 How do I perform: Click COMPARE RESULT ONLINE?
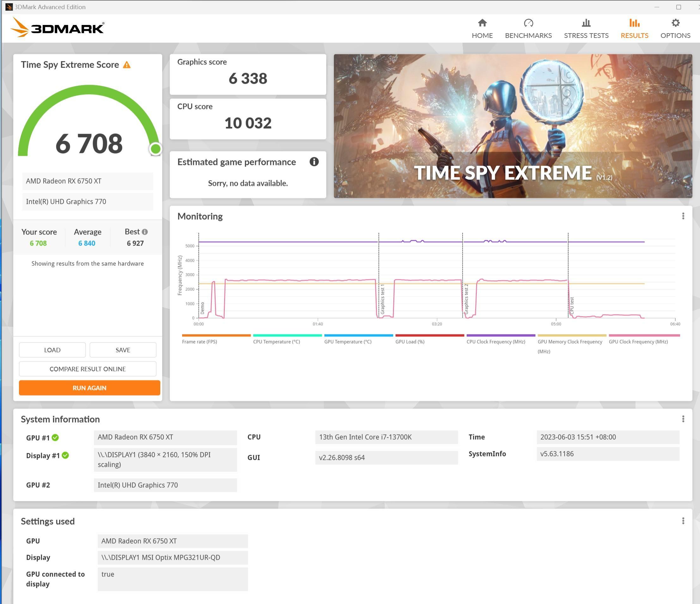(88, 369)
